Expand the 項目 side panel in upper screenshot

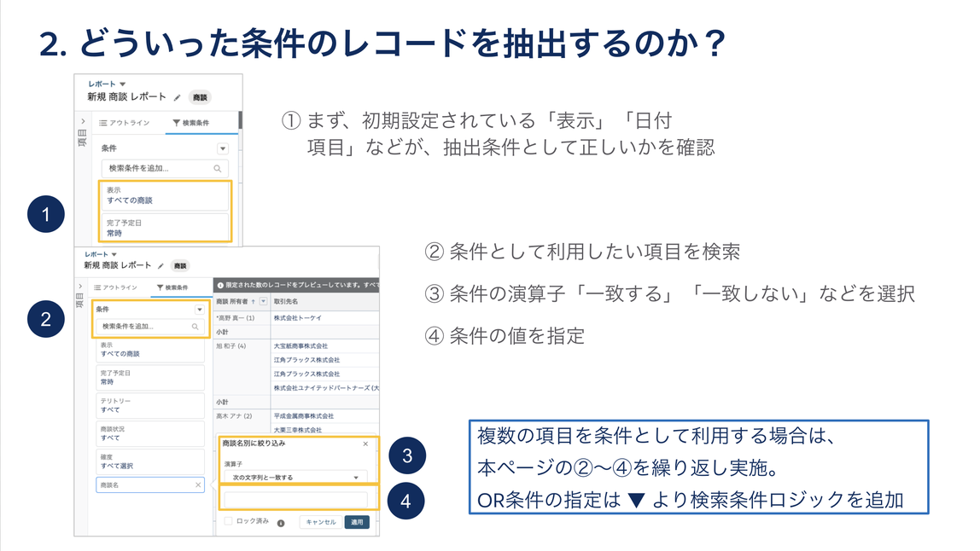coord(83,122)
